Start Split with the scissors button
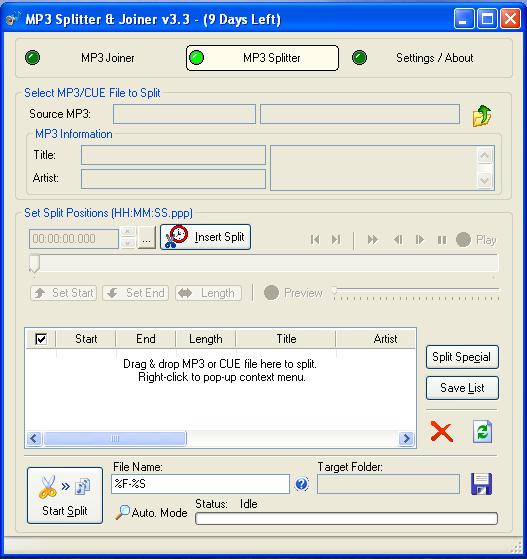 click(x=65, y=495)
